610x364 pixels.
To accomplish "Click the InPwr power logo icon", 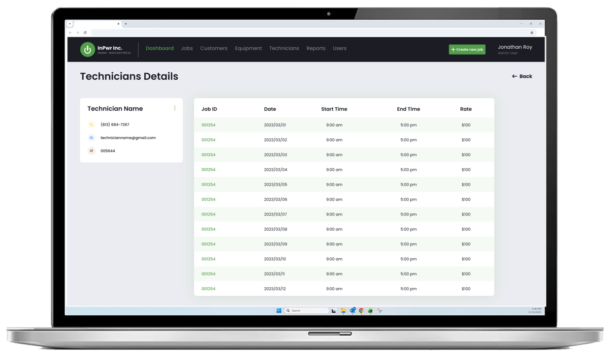I will click(x=88, y=49).
